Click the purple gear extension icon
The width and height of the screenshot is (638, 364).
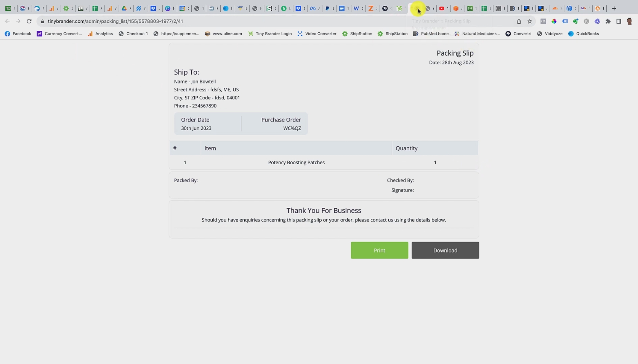597,21
